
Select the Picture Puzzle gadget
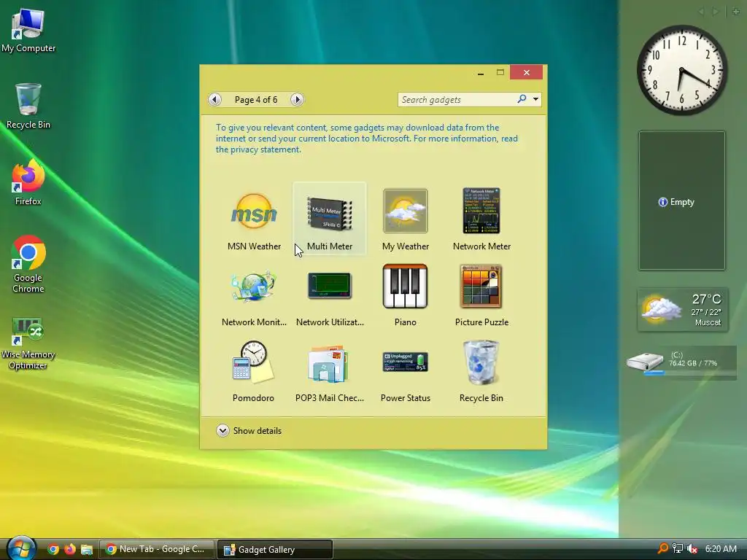point(481,295)
